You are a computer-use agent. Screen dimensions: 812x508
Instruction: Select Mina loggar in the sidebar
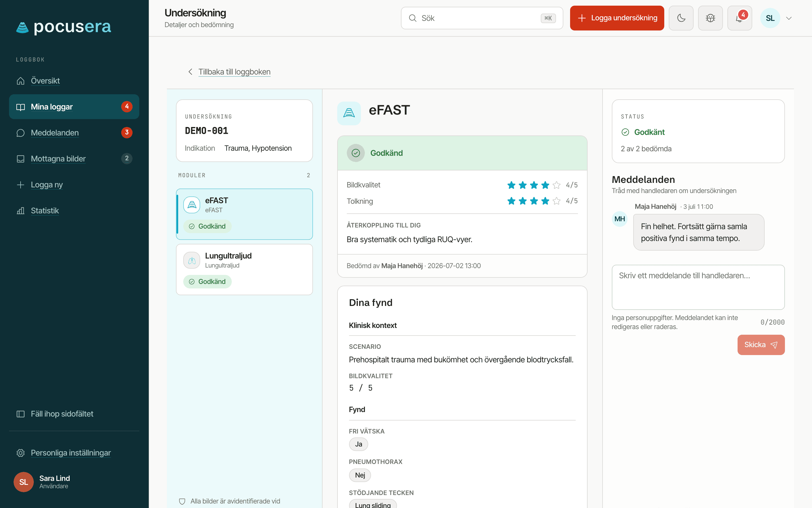[74, 106]
